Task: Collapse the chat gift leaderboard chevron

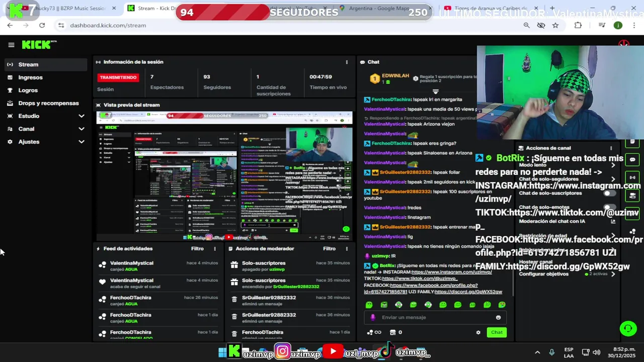Action: pyautogui.click(x=436, y=92)
